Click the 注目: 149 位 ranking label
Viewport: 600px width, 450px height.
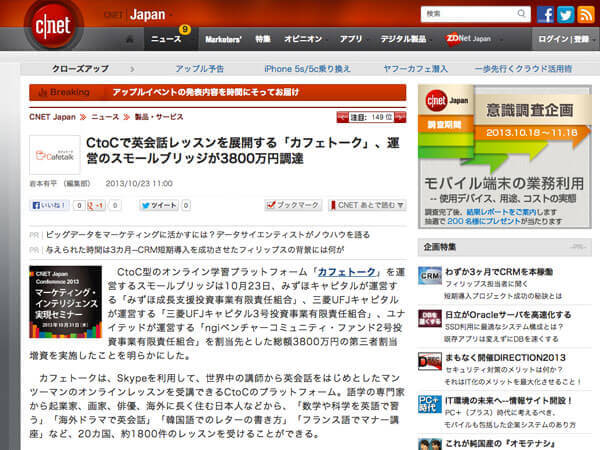pos(371,117)
